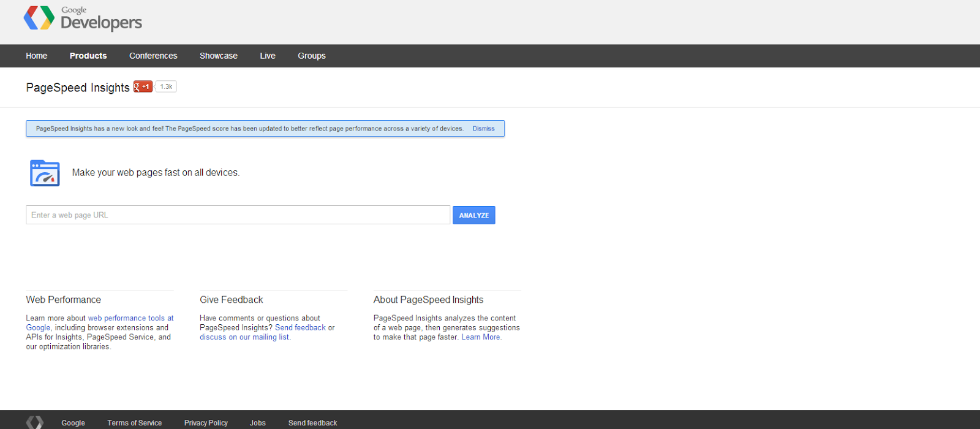Click the ANALYZE button
This screenshot has width=980, height=429.
pyautogui.click(x=474, y=215)
